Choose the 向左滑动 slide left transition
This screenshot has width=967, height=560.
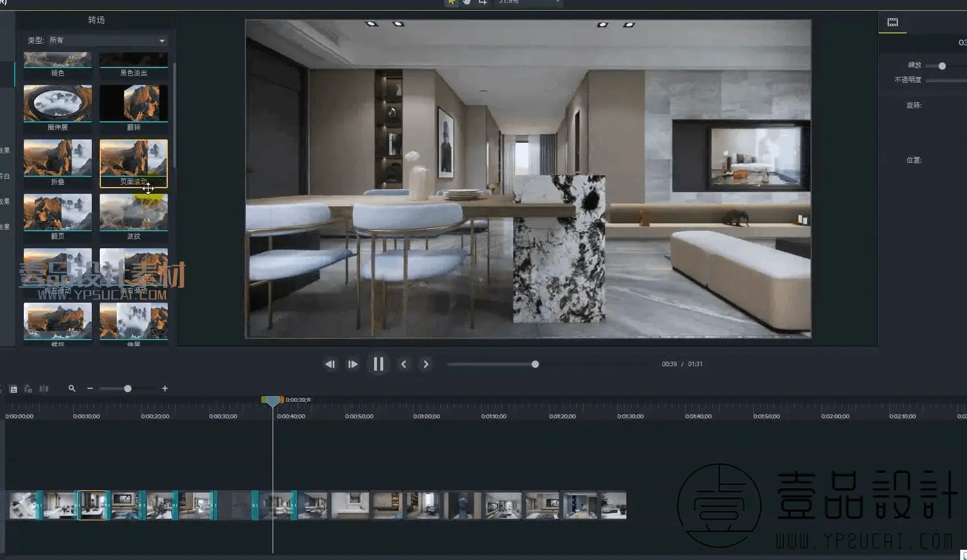[x=57, y=266]
